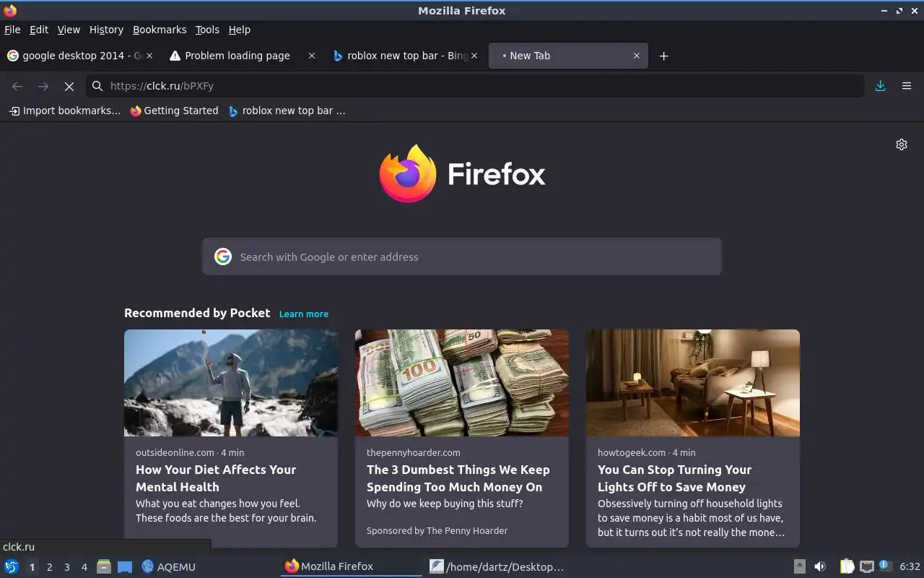Open The 3 Dumbest Things article title
The width and height of the screenshot is (924, 578).
coord(458,478)
